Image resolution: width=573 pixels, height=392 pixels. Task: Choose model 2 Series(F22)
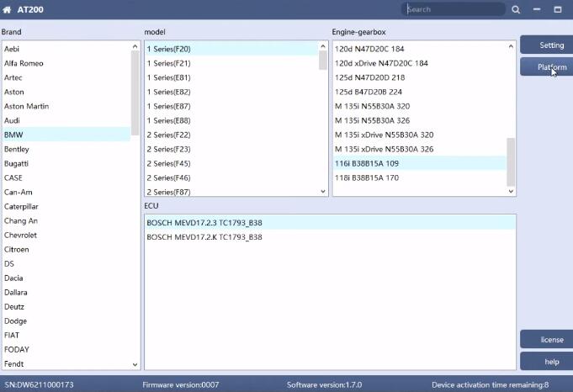point(231,135)
